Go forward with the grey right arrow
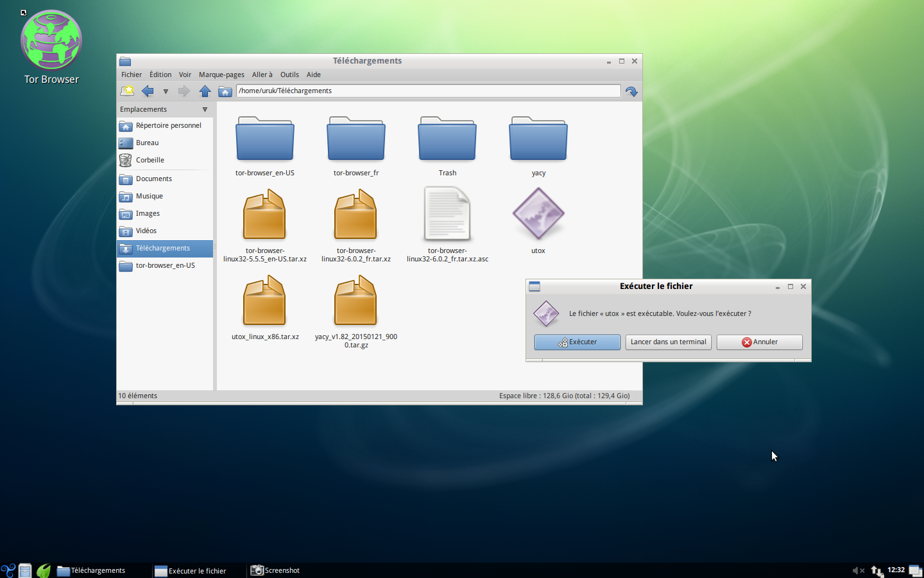 tap(184, 91)
